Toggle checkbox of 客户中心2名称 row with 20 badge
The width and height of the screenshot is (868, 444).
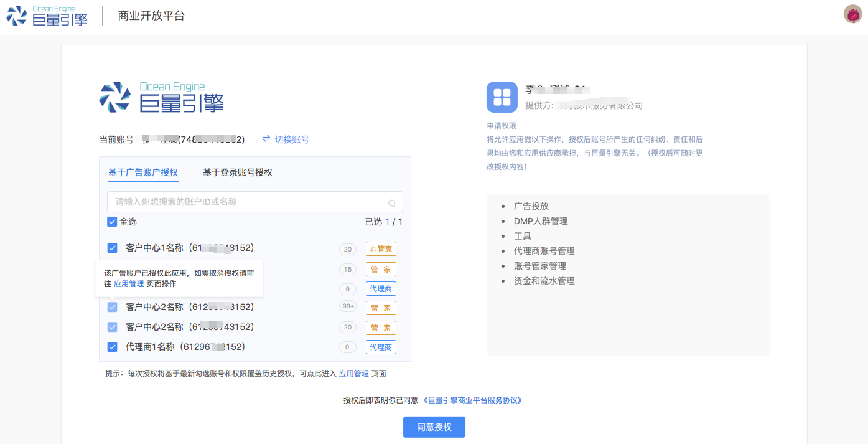point(112,327)
